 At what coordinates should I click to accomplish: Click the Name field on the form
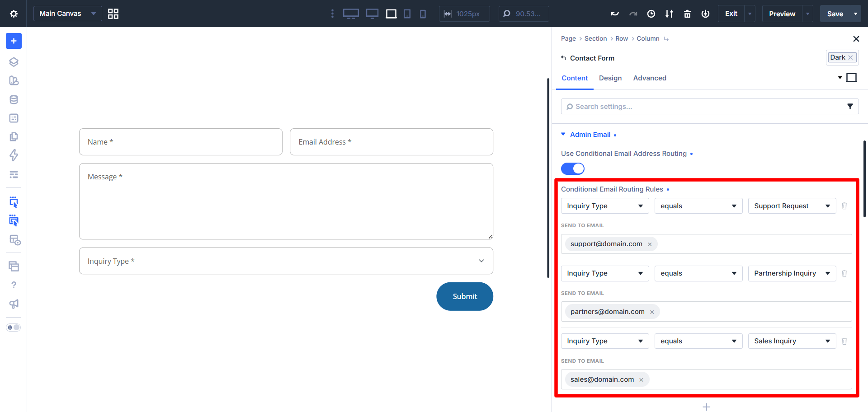tap(181, 142)
